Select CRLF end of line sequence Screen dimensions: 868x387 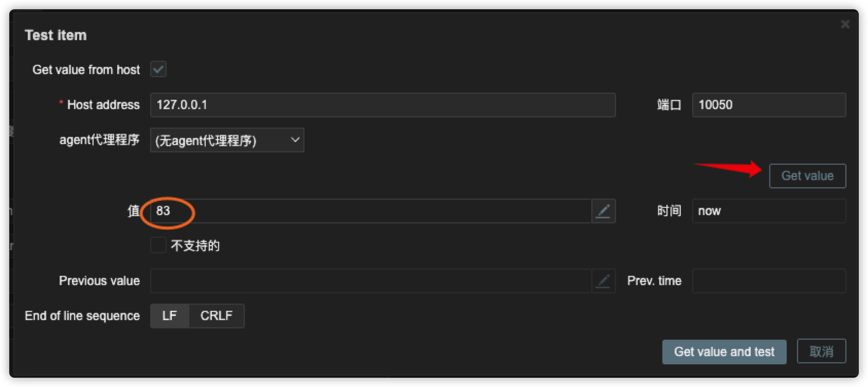point(216,316)
